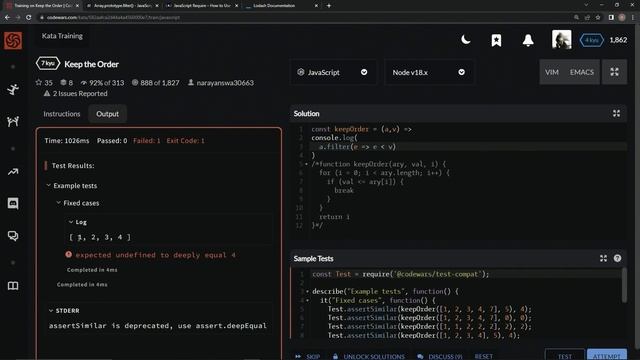
Task: Fold the it Fixed cases block in Sample Tests
Action: (307, 300)
